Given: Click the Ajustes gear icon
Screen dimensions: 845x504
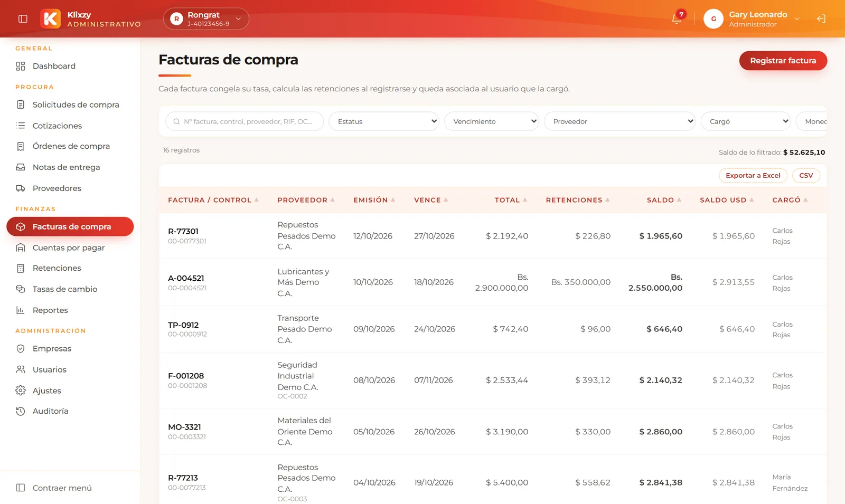Looking at the screenshot, I should click(21, 391).
